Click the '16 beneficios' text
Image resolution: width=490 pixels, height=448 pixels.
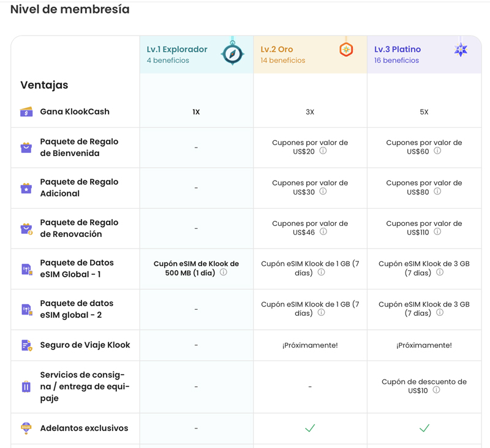(x=396, y=60)
